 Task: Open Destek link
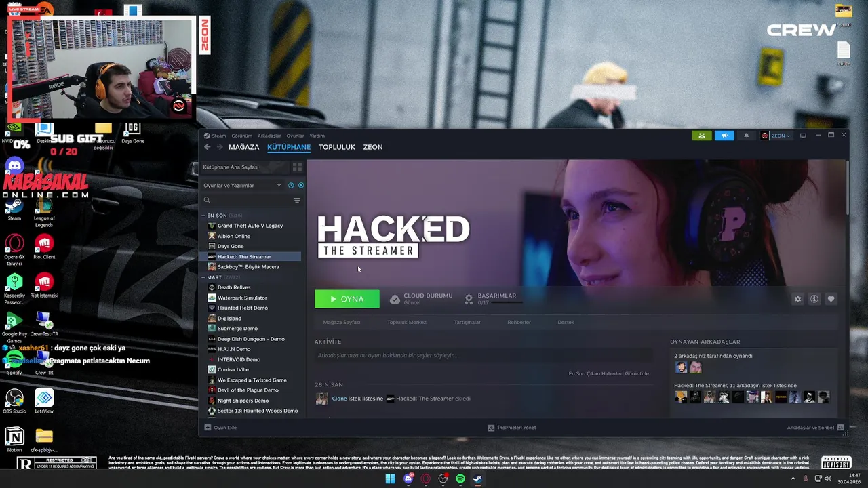point(566,323)
